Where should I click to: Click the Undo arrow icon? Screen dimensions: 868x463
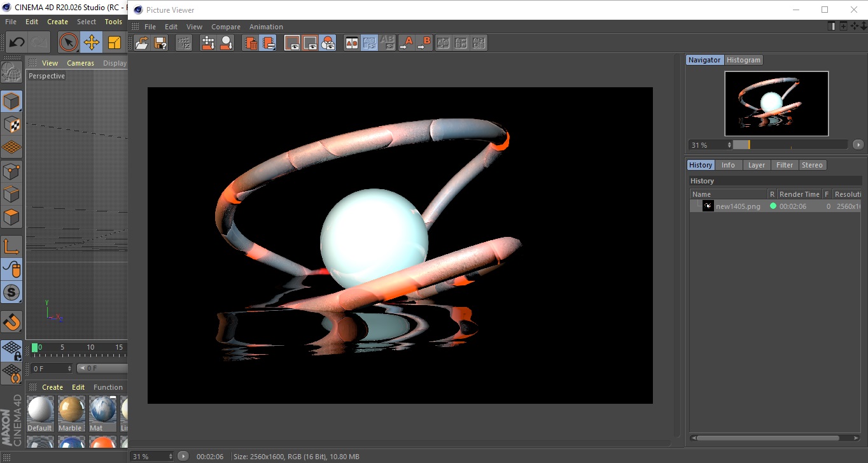pos(17,43)
